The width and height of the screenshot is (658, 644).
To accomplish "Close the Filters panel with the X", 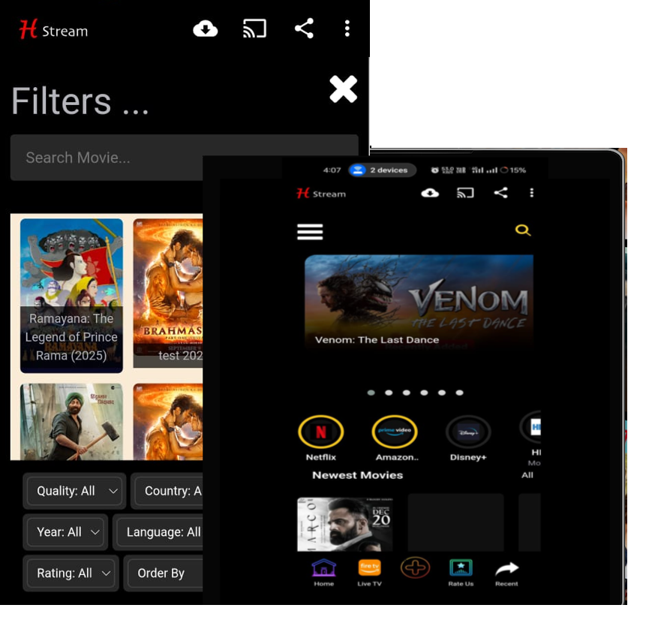I will [344, 89].
